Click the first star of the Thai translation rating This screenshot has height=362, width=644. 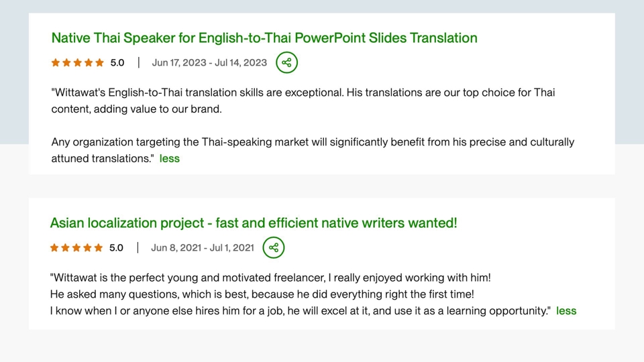point(56,63)
